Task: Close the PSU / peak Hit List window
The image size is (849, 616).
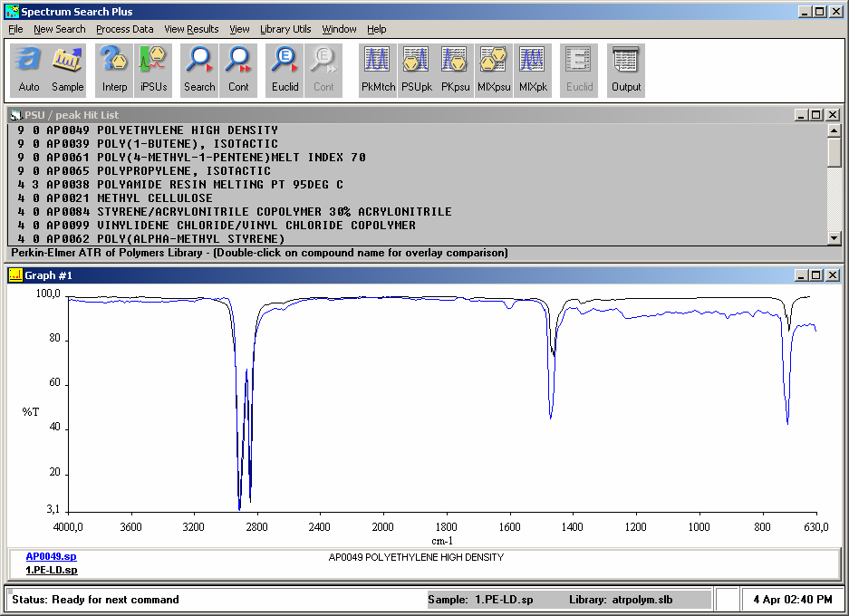Action: pos(833,115)
